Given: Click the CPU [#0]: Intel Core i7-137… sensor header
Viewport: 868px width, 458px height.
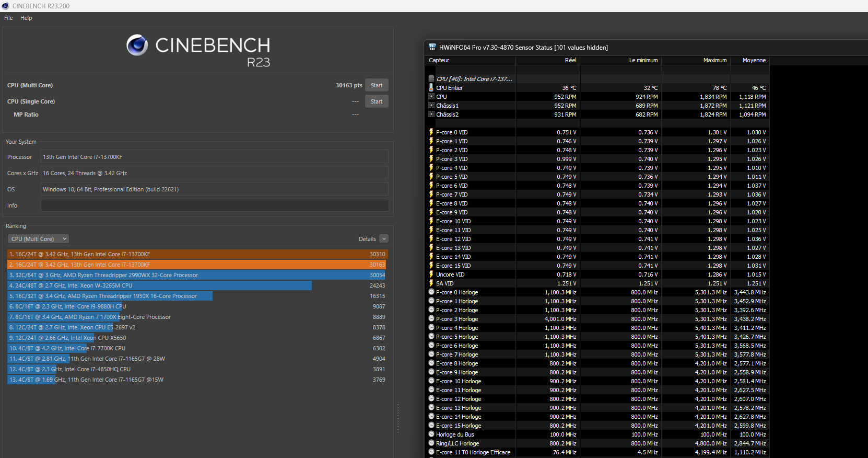Looking at the screenshot, I should click(x=474, y=79).
